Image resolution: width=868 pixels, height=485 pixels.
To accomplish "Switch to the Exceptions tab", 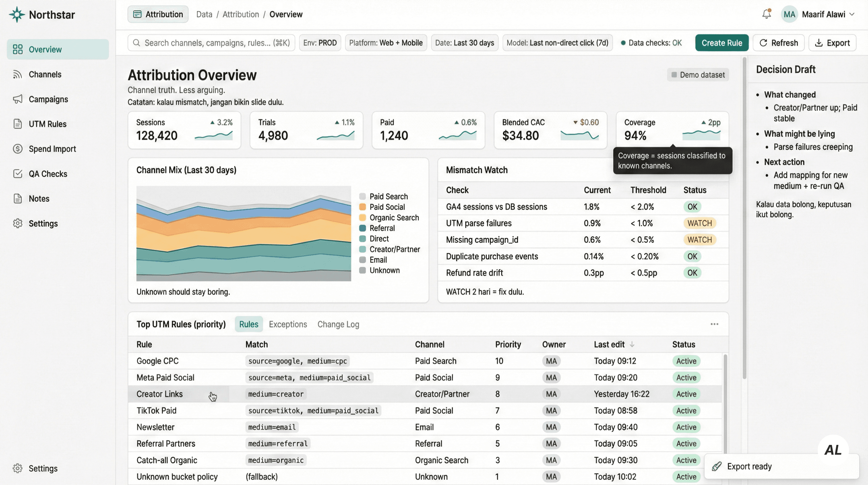I will point(288,324).
